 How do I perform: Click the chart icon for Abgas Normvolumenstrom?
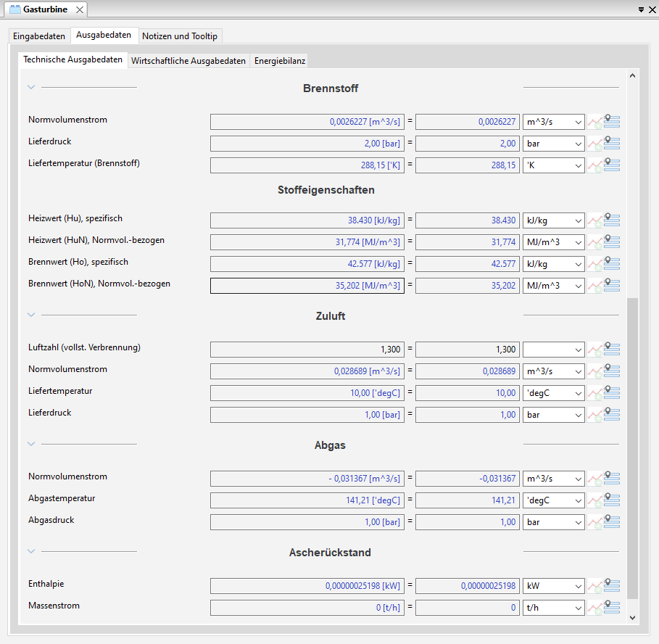(594, 479)
